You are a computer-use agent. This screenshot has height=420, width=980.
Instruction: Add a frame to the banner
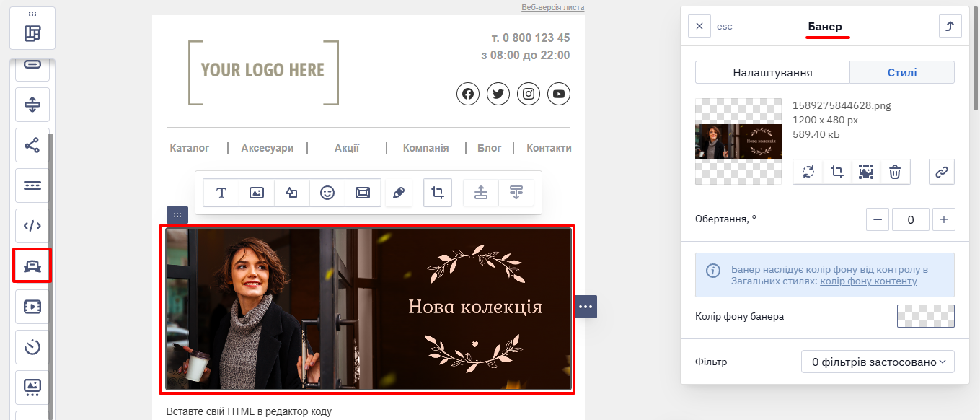pyautogui.click(x=363, y=193)
